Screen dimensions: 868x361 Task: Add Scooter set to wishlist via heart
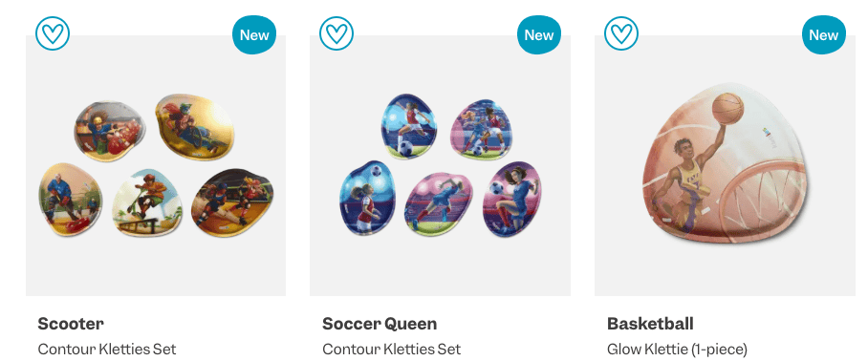[x=53, y=33]
